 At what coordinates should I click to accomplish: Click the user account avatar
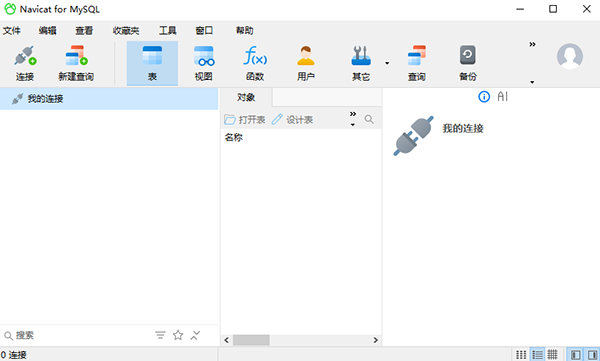(570, 56)
